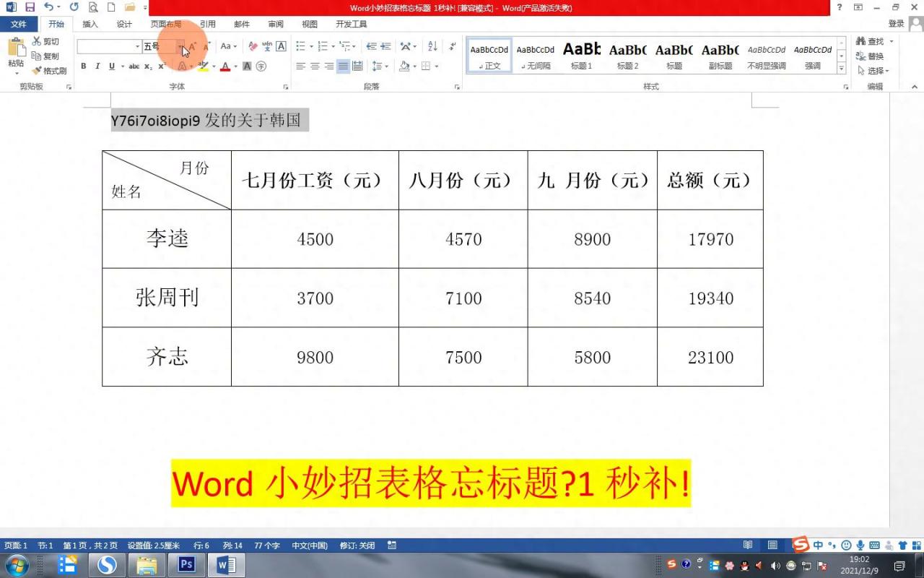Justify text using distributed alignment
Screen dimensions: 924x578
[x=358, y=66]
